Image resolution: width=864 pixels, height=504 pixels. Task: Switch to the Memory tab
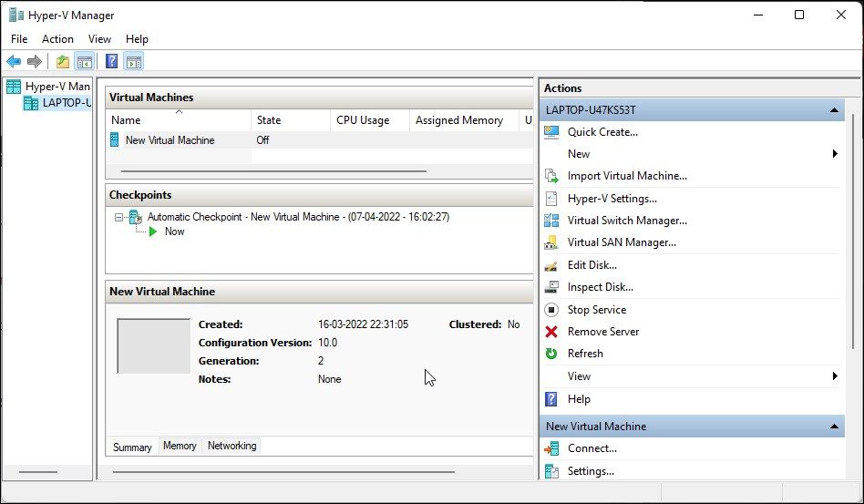pos(180,446)
